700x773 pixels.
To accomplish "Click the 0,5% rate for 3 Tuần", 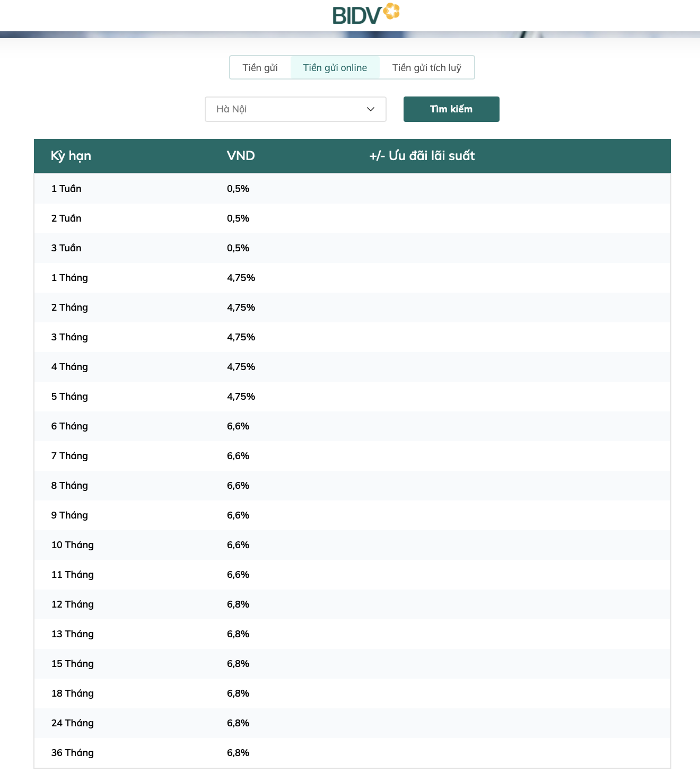I will [x=238, y=248].
